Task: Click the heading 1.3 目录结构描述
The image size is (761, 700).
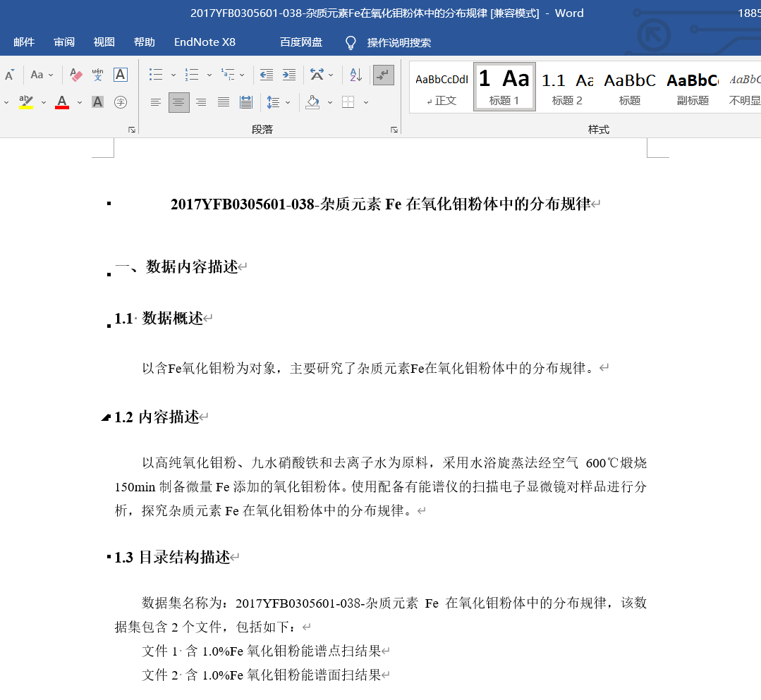Action: (172, 558)
